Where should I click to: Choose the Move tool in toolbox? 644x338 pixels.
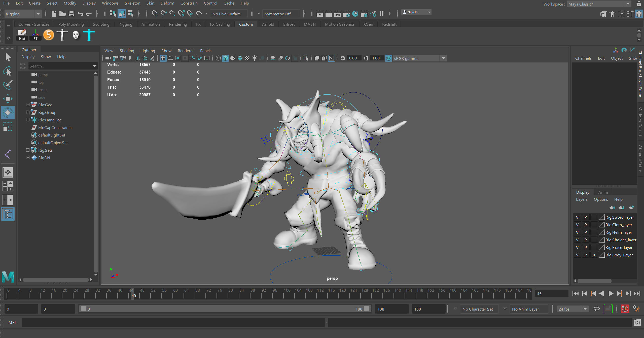[x=8, y=99]
